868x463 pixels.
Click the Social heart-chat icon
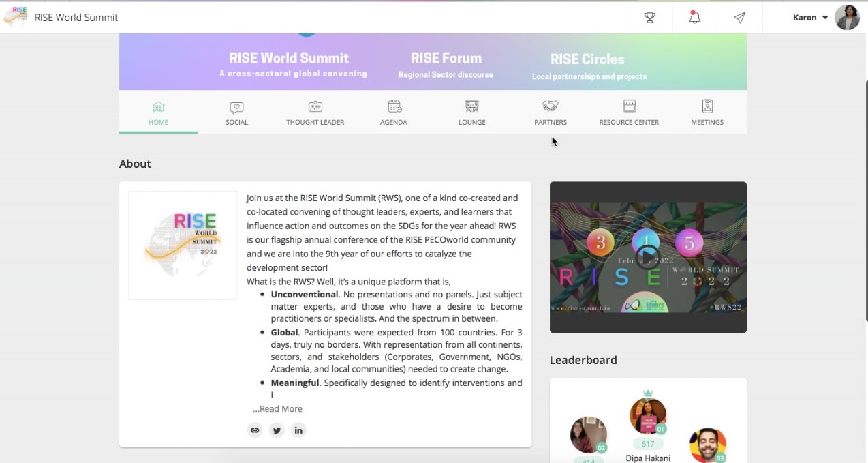click(236, 106)
